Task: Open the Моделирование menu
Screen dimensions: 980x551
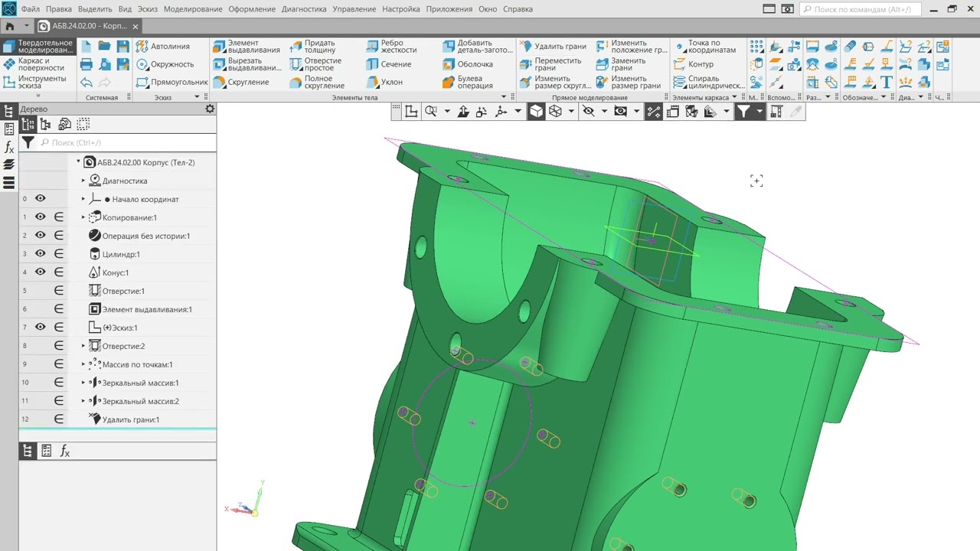Action: coord(193,9)
